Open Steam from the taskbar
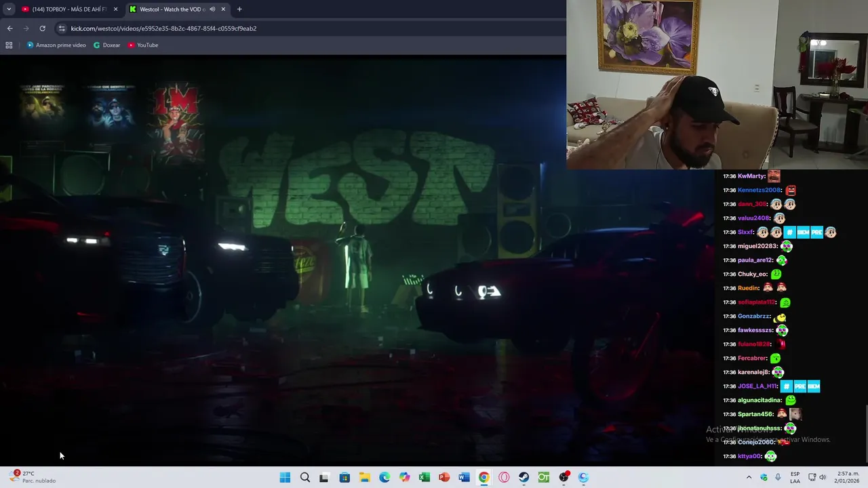The width and height of the screenshot is (868, 488). (x=524, y=477)
